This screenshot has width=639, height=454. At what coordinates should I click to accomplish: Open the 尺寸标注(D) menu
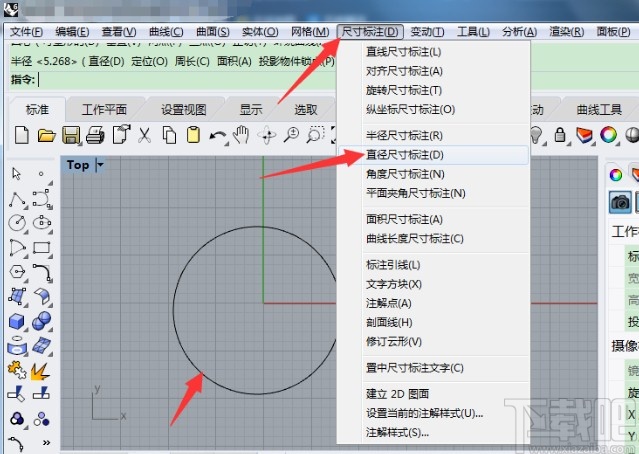(x=370, y=32)
